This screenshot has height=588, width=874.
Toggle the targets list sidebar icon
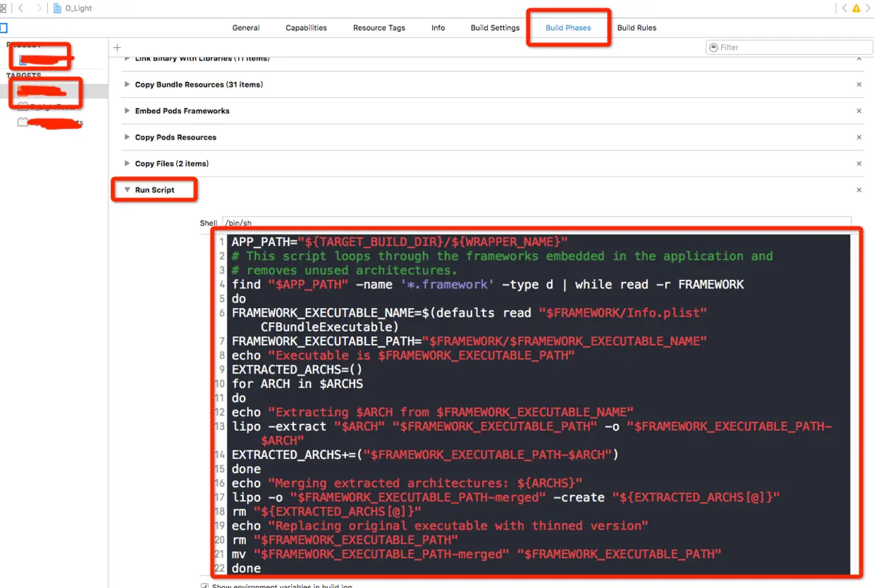[x=3, y=28]
